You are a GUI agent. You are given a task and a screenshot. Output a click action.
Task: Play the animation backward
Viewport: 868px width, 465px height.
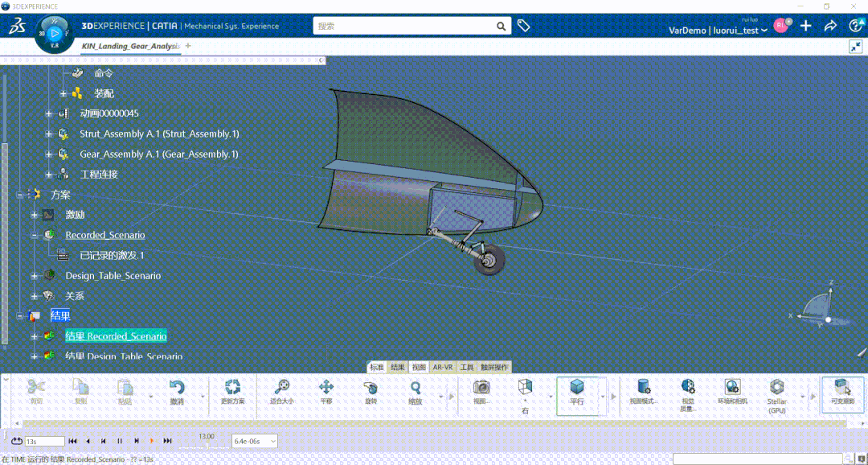[88, 441]
